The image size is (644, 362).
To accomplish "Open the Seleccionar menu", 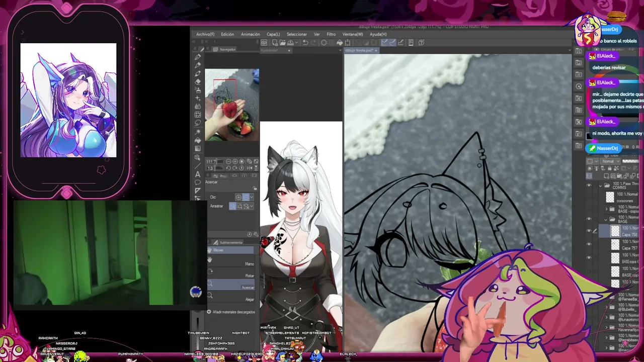I will pyautogui.click(x=297, y=34).
